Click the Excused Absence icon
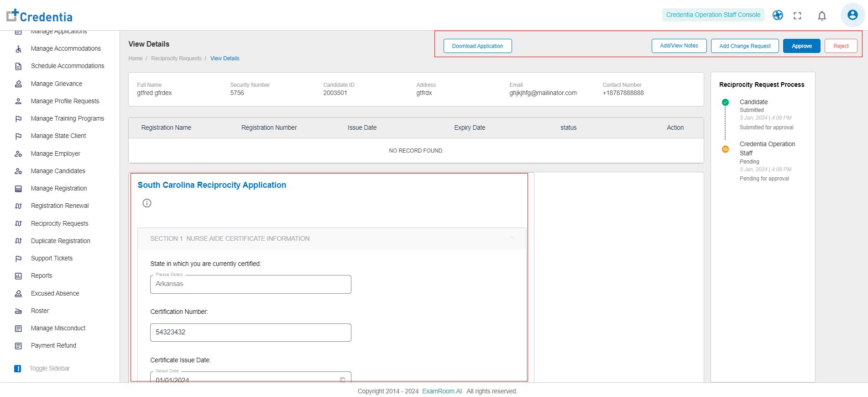Viewport: 868px width, 397px height. (18, 294)
